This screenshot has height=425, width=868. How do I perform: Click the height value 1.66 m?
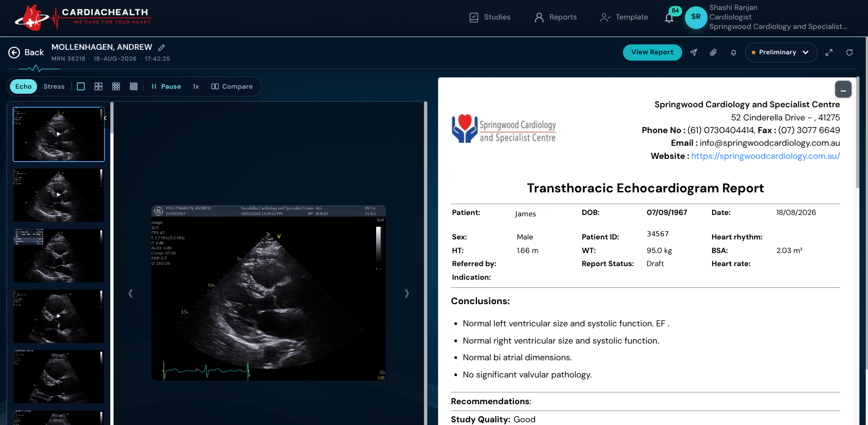point(528,251)
